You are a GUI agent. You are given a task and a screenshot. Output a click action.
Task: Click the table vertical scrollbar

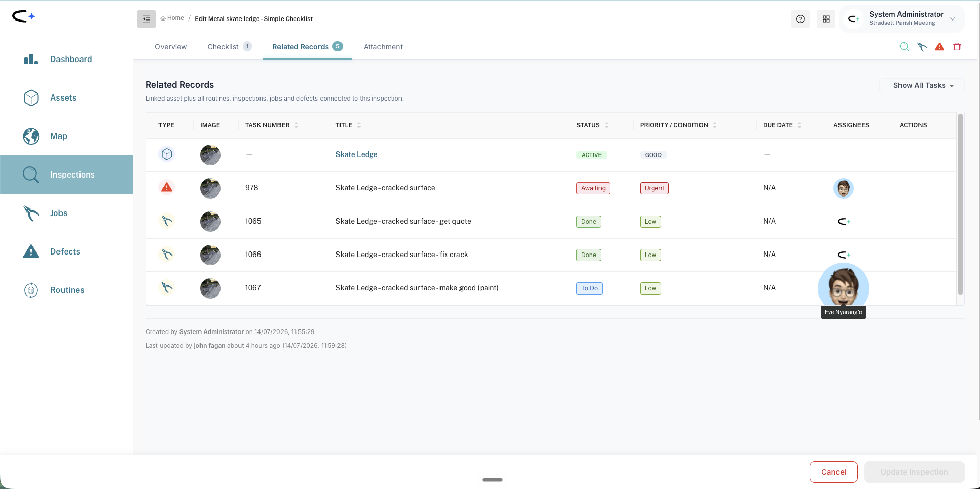click(x=960, y=204)
